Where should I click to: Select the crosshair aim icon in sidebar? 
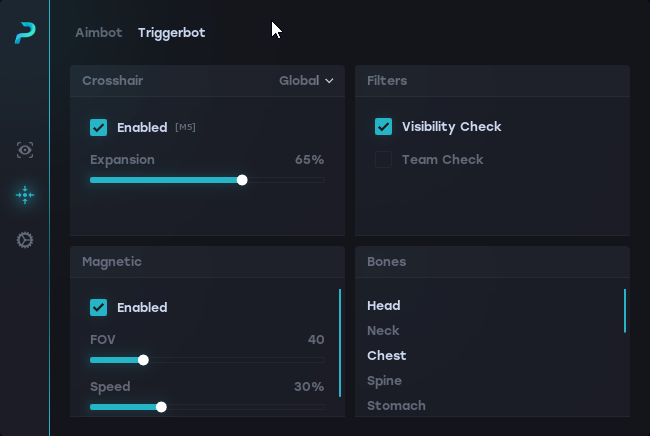(x=25, y=195)
